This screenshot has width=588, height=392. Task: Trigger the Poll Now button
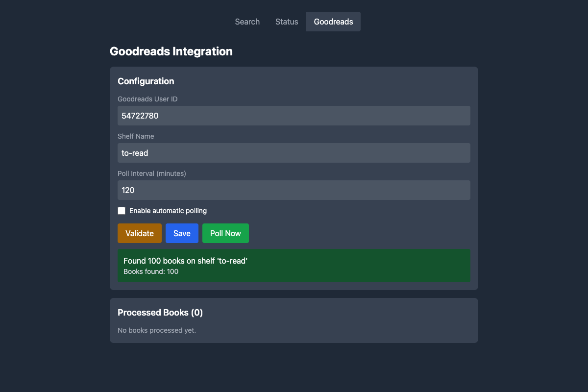[x=225, y=233]
